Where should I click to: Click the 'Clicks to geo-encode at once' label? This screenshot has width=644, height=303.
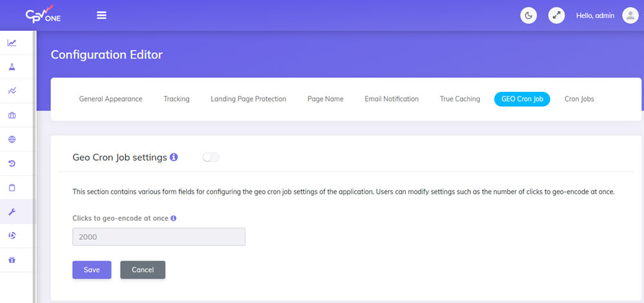tap(120, 219)
